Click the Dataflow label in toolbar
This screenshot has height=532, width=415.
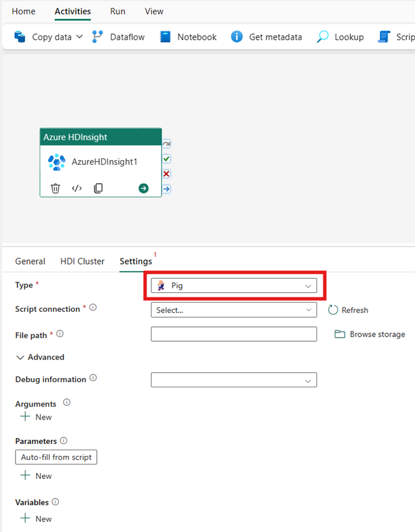(127, 37)
